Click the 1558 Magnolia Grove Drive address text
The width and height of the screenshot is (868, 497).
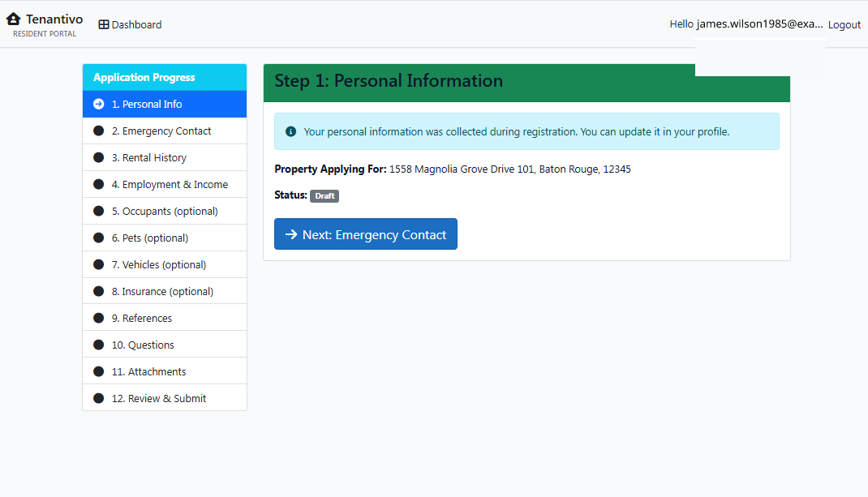click(509, 169)
